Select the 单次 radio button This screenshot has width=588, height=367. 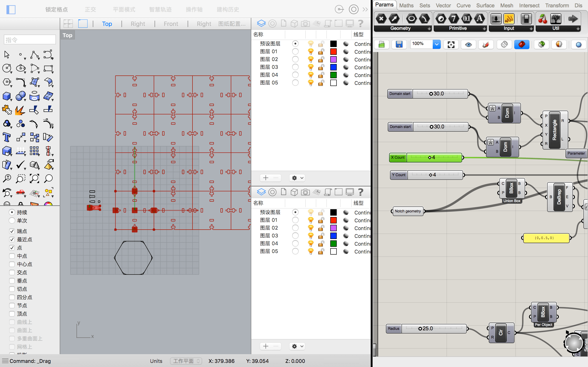12,220
